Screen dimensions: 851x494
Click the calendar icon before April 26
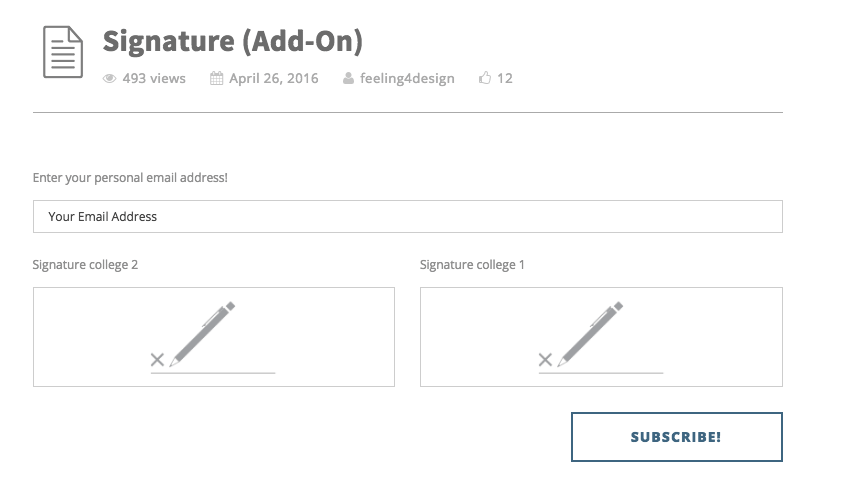[216, 78]
